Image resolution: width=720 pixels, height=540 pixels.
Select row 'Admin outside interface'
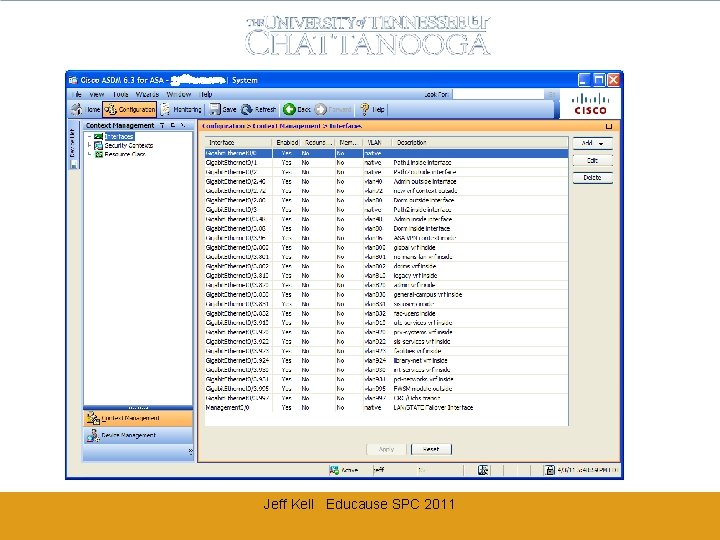tap(386, 182)
